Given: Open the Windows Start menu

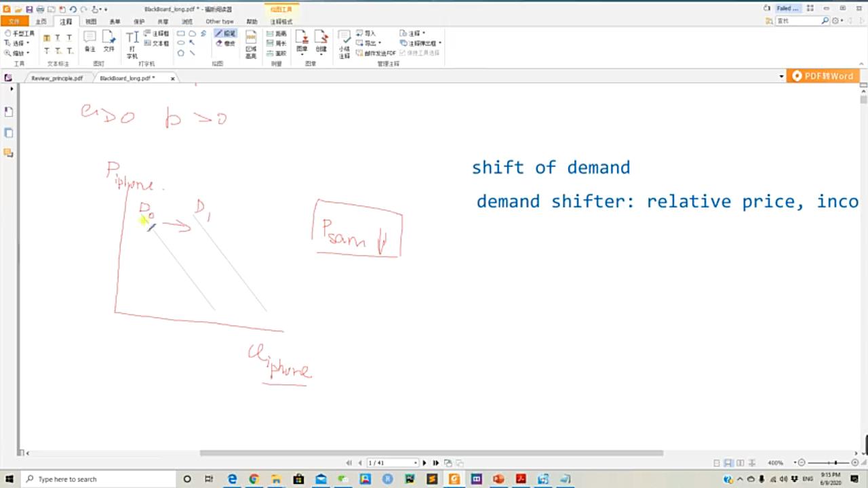Looking at the screenshot, I should tap(9, 479).
